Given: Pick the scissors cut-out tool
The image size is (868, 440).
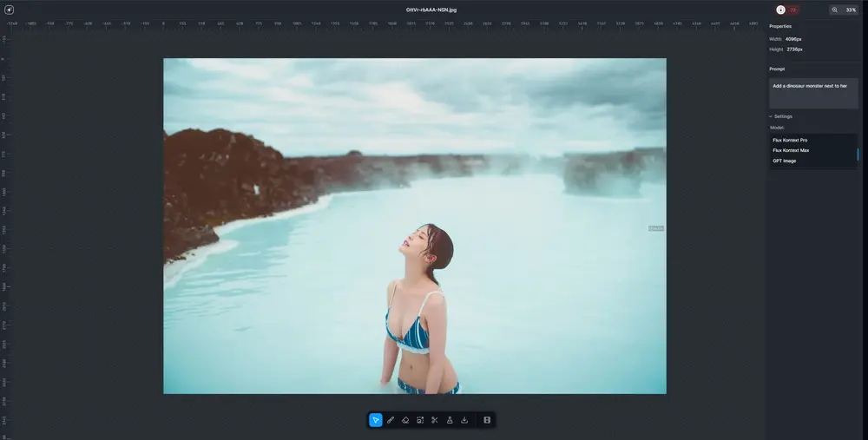Looking at the screenshot, I should point(435,420).
